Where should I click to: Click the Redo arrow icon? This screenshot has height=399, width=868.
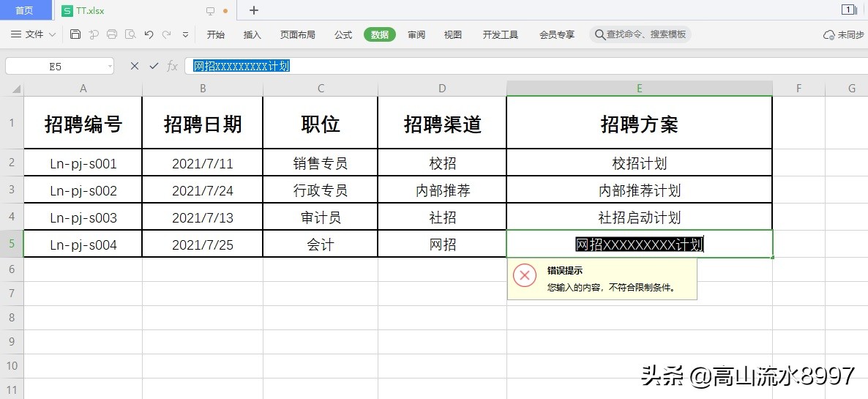click(167, 34)
